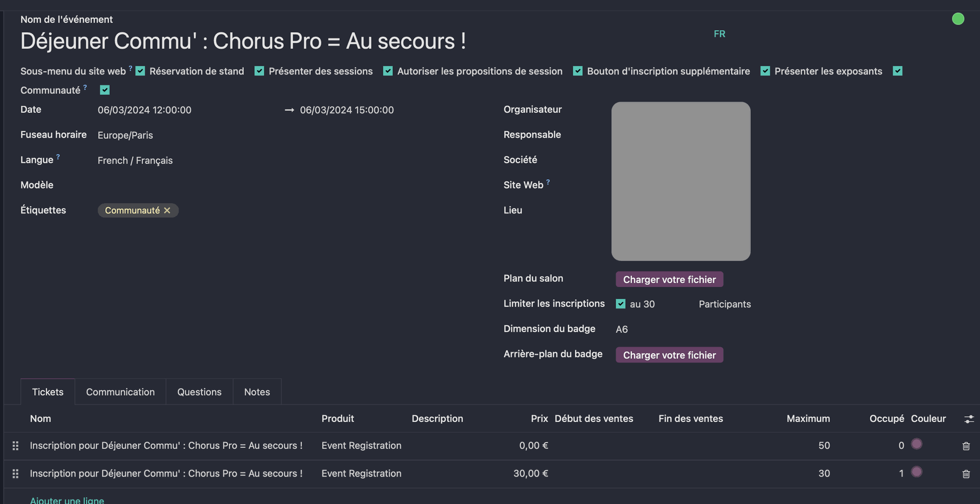Toggle the Sous-menu du site web checkbox
Screen dimensions: 980x504
coord(140,71)
